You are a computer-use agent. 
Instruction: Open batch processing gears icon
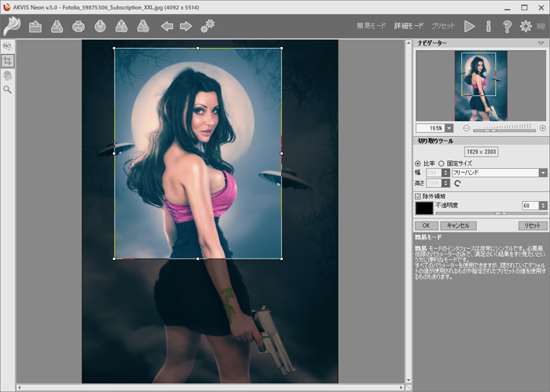(207, 26)
